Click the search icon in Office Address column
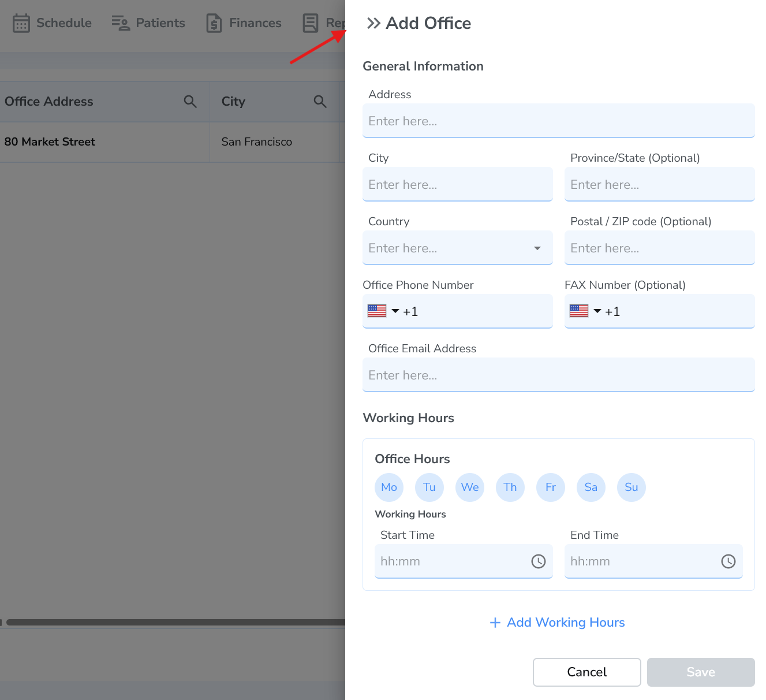The width and height of the screenshot is (766, 700). (190, 102)
